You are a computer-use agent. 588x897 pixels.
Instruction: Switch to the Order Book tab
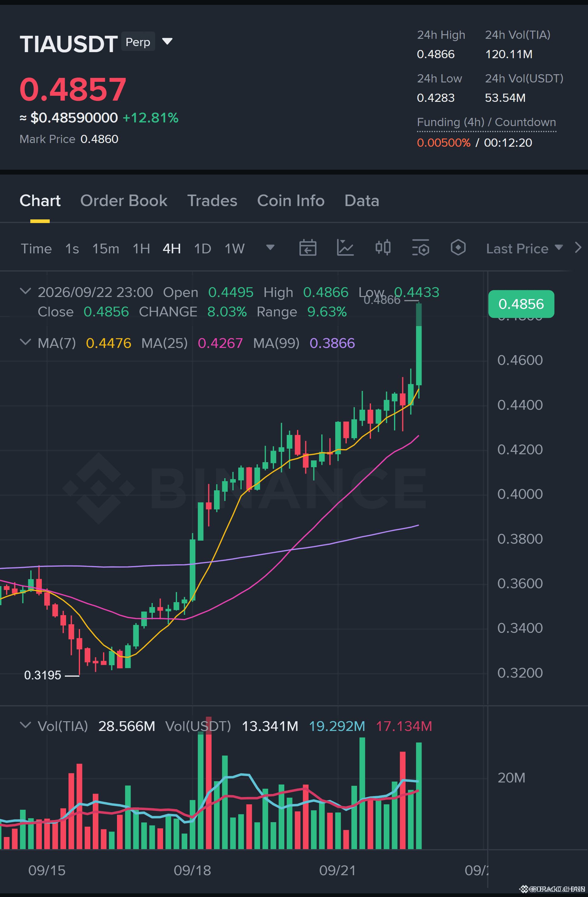tap(124, 201)
